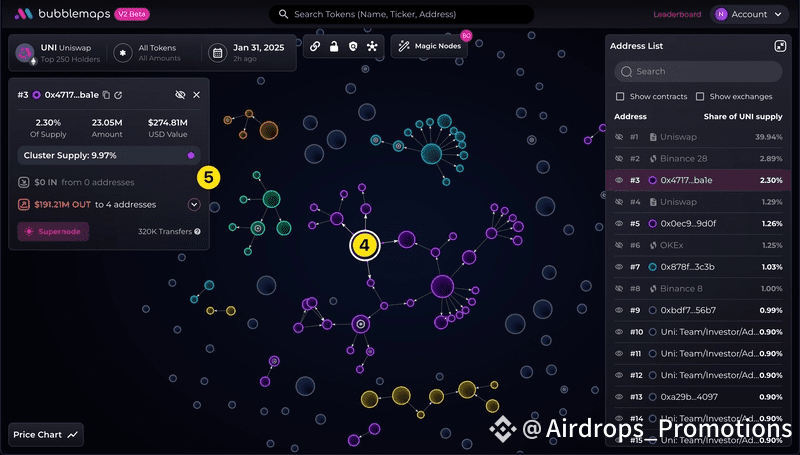
Task: Select the #4 Uniswap address row
Action: pyautogui.click(x=698, y=202)
